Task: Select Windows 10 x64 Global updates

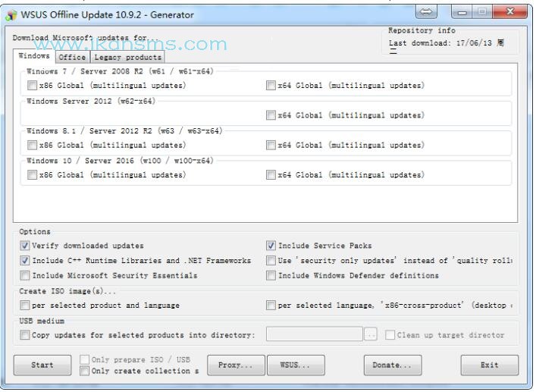Action: [x=271, y=175]
